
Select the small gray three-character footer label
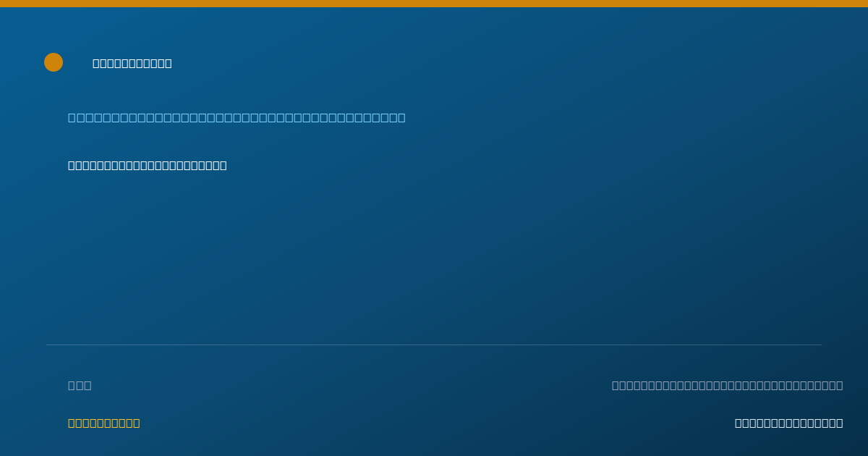tap(80, 385)
